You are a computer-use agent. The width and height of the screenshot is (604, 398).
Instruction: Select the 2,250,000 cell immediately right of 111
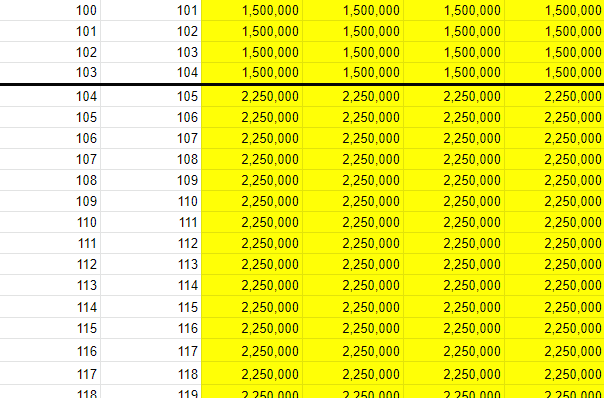252,222
